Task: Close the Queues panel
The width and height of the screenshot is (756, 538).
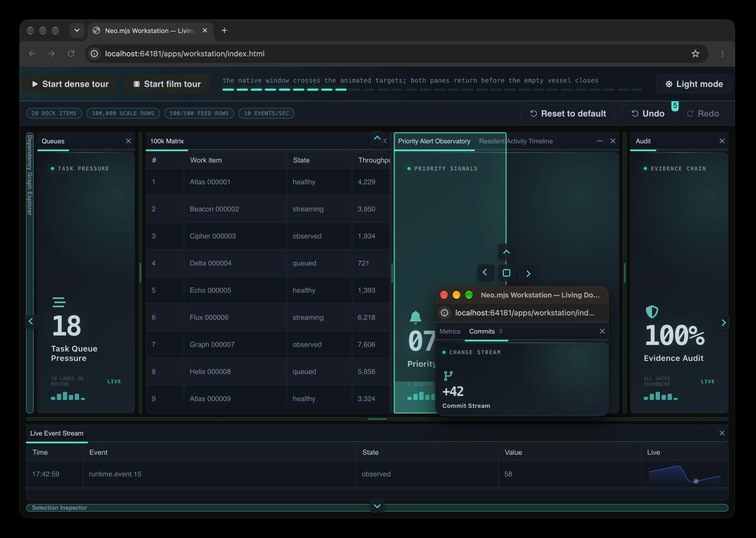Action: (128, 141)
